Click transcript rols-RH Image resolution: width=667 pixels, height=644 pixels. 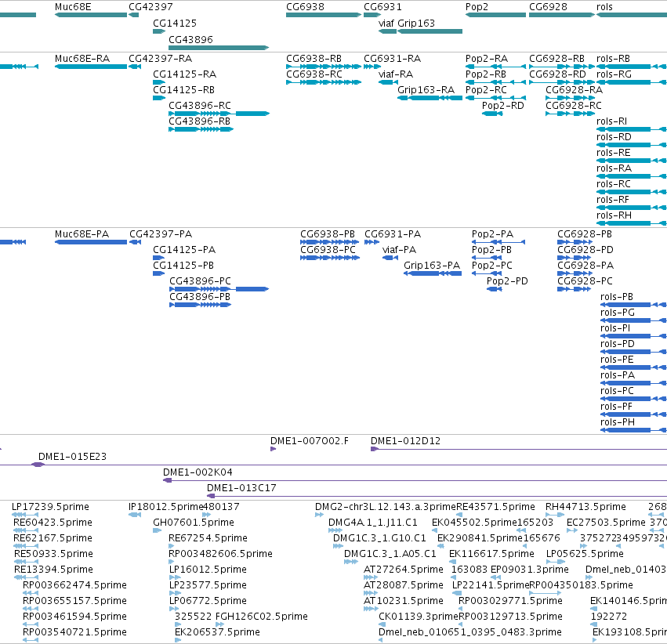point(614,215)
